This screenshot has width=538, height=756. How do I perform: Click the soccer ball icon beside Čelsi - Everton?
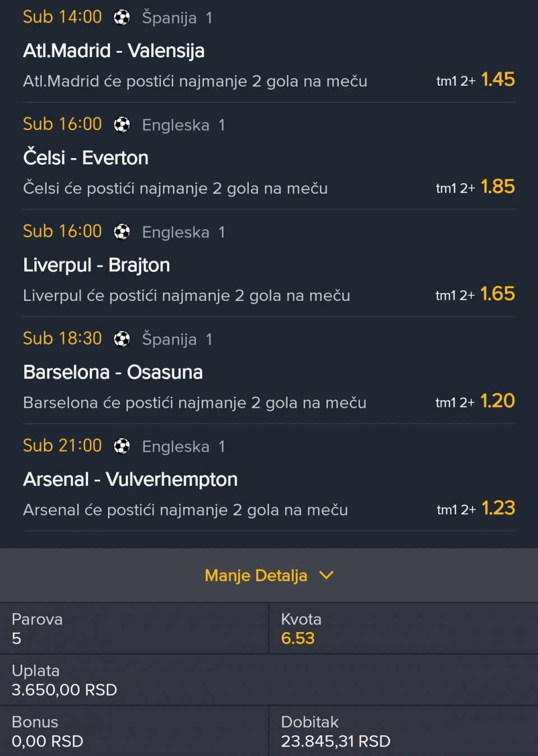[122, 124]
